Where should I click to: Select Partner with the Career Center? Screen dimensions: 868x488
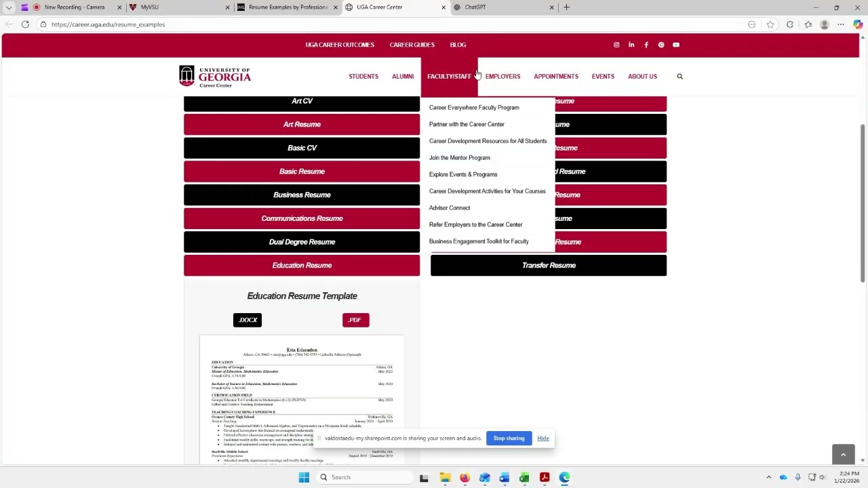coord(467,125)
